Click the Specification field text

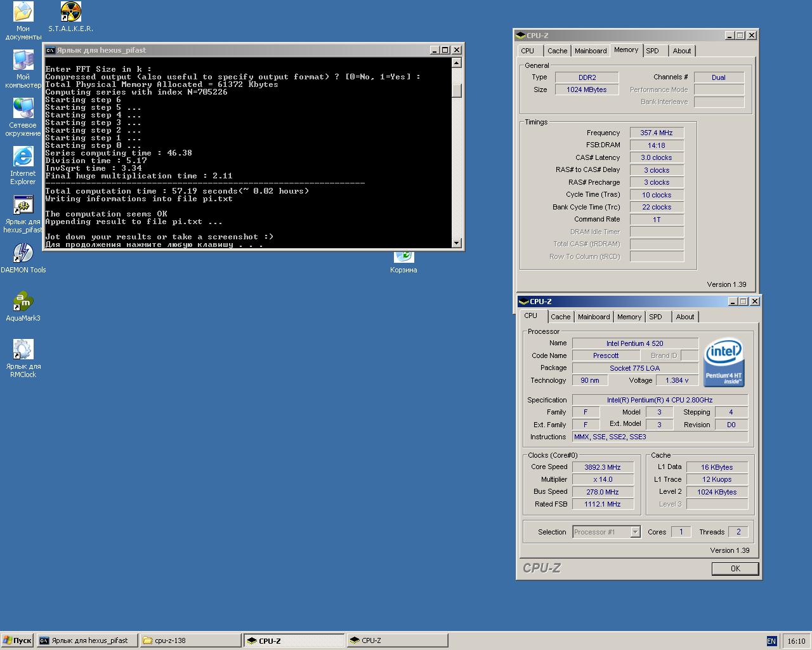(x=660, y=400)
